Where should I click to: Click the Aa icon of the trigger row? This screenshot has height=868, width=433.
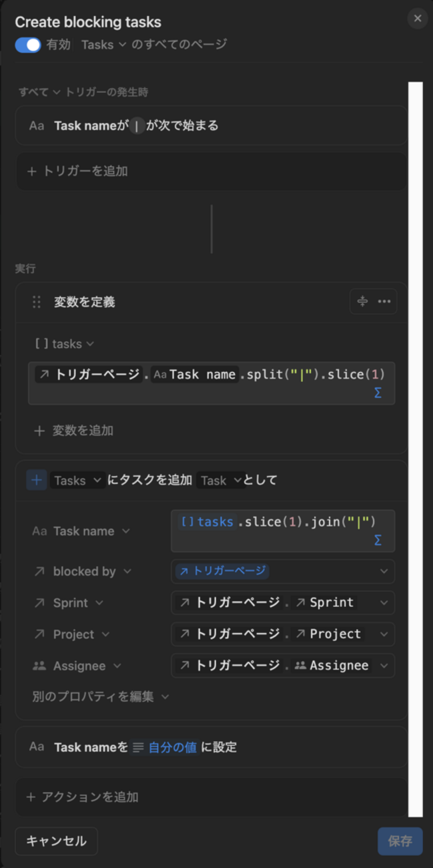click(x=37, y=126)
